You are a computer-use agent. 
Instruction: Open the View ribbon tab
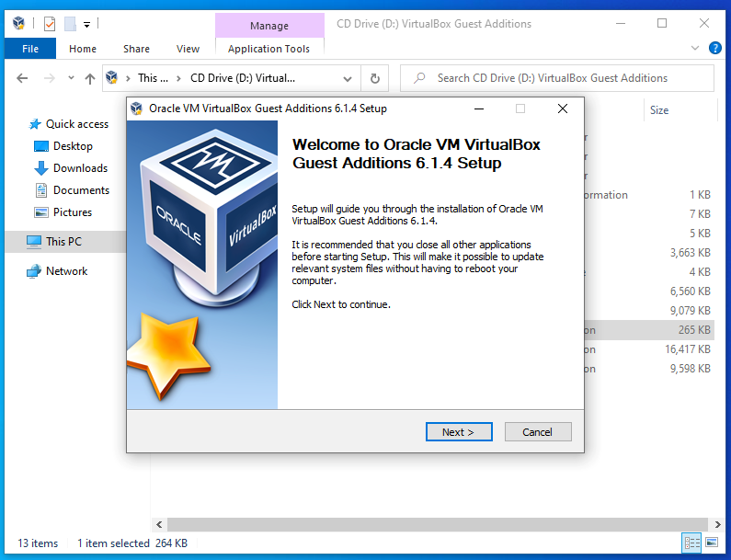pyautogui.click(x=188, y=49)
